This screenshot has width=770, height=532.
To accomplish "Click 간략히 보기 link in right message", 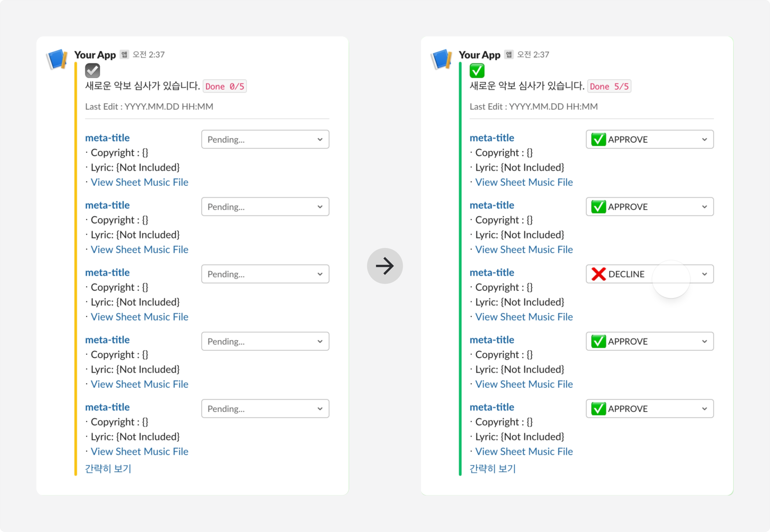I will pyautogui.click(x=492, y=469).
